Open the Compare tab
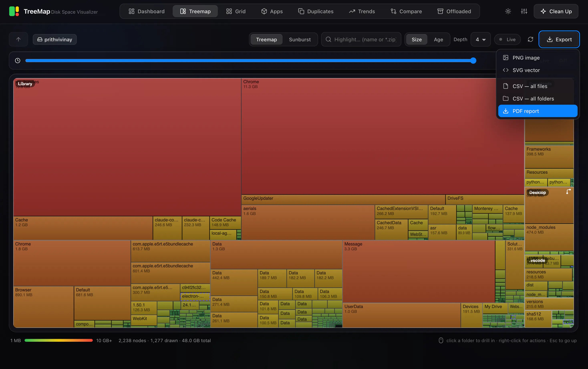 [x=406, y=11]
